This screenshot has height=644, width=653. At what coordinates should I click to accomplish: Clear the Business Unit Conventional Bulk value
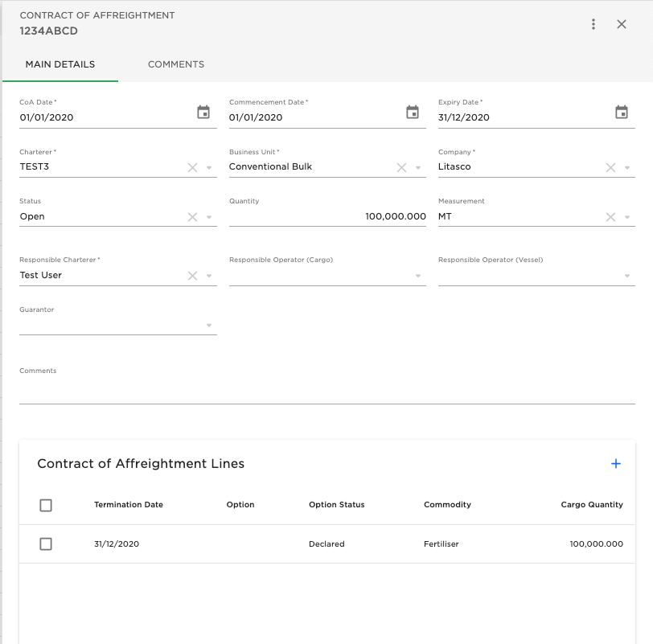pos(401,167)
